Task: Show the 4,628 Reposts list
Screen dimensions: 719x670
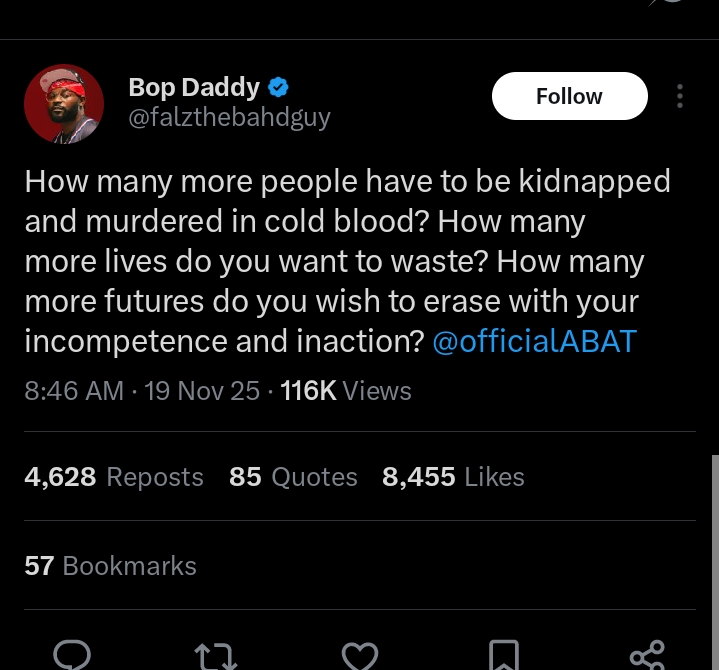Action: (x=114, y=477)
